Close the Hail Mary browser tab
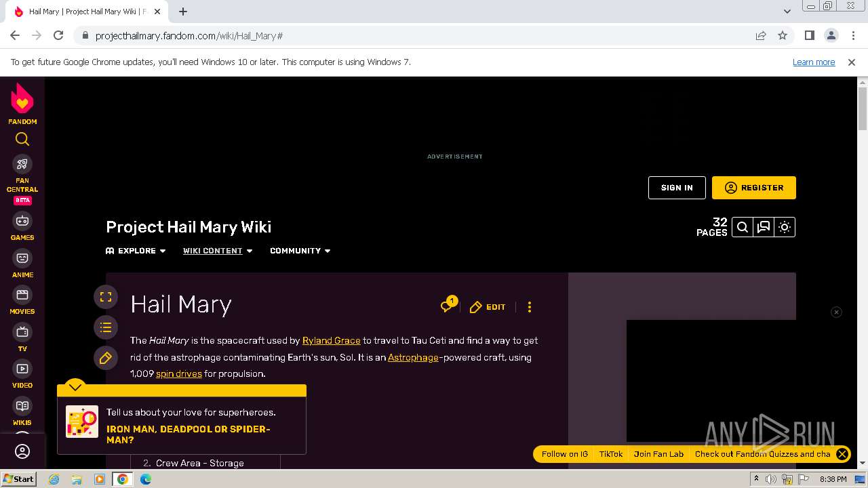The image size is (868, 488). 157,12
